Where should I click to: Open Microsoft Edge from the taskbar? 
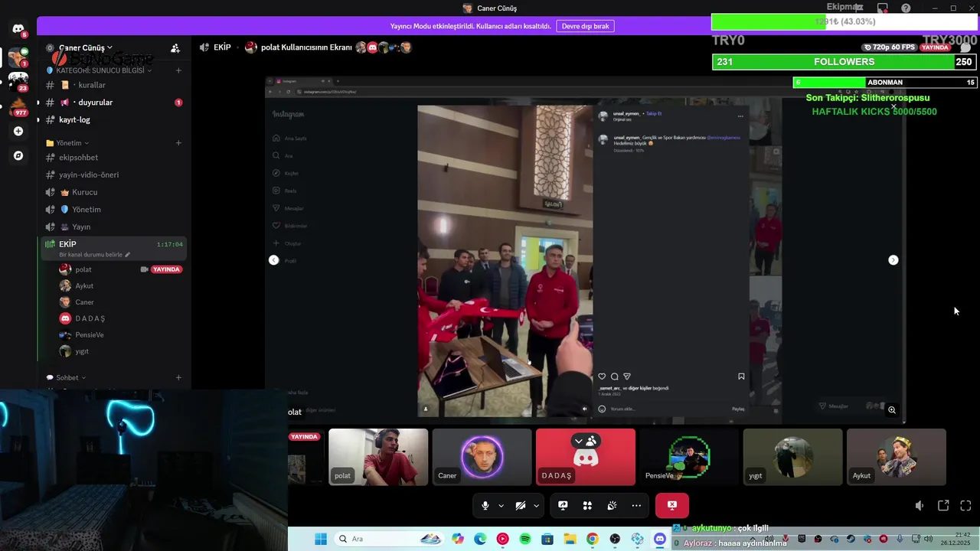coord(480,539)
